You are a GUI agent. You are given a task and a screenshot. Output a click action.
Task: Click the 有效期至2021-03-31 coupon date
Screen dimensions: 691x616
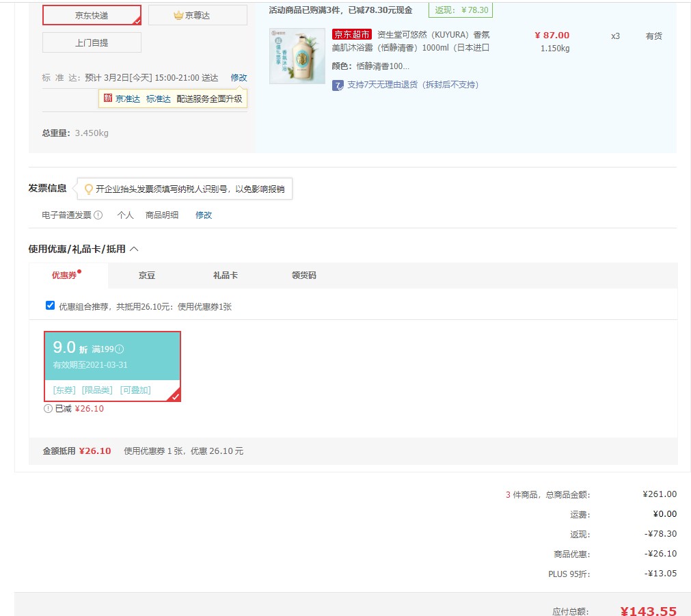pyautogui.click(x=90, y=365)
